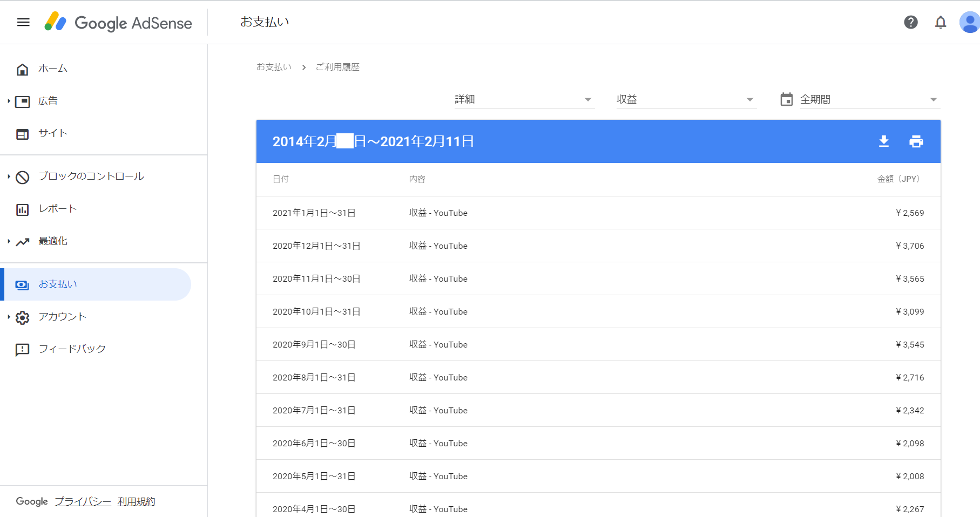Select the 2020年12月1日〜31日 row
This screenshot has width=980, height=517.
coord(598,246)
